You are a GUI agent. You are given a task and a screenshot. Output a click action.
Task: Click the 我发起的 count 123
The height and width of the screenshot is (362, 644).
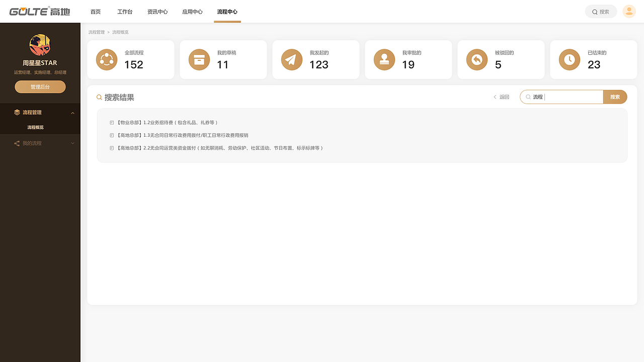[x=319, y=65]
